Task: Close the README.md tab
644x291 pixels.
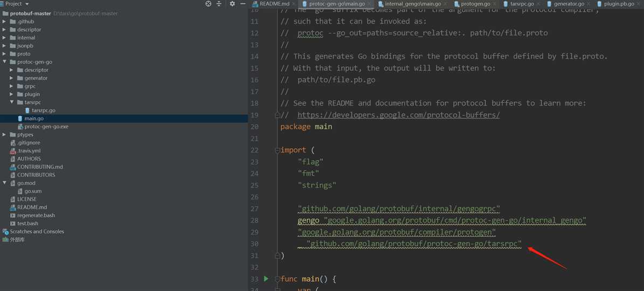Action: point(294,4)
